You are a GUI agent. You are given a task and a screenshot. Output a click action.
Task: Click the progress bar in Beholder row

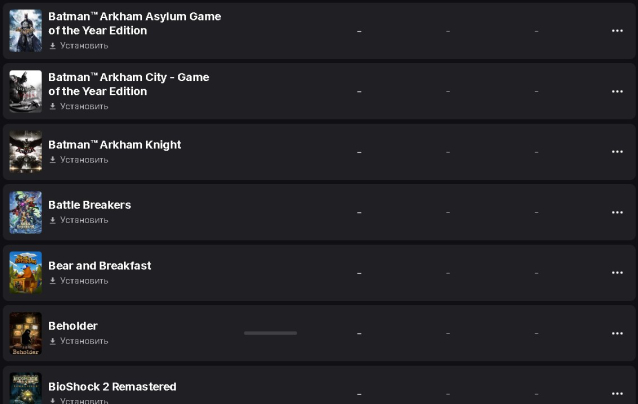click(270, 333)
